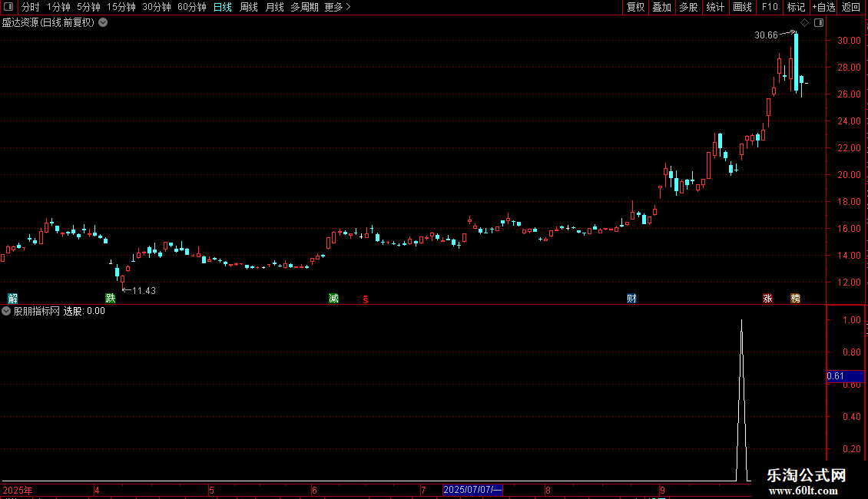Screen dimensions: 868x499
Task: Click the 2025年 timeline label
Action: (x=18, y=490)
